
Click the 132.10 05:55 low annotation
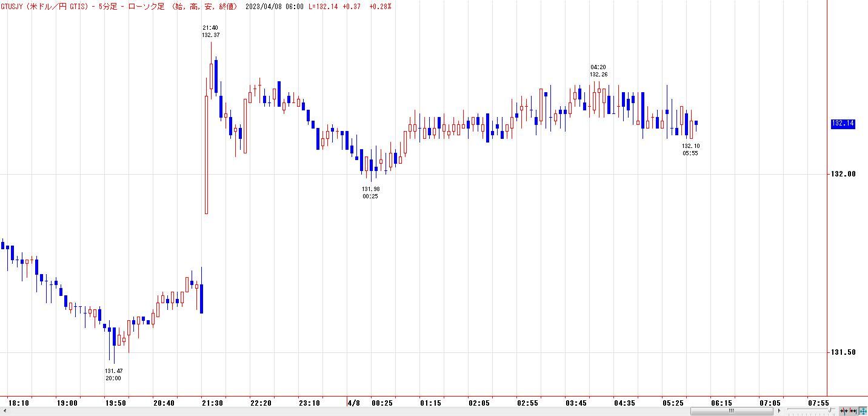click(x=690, y=149)
